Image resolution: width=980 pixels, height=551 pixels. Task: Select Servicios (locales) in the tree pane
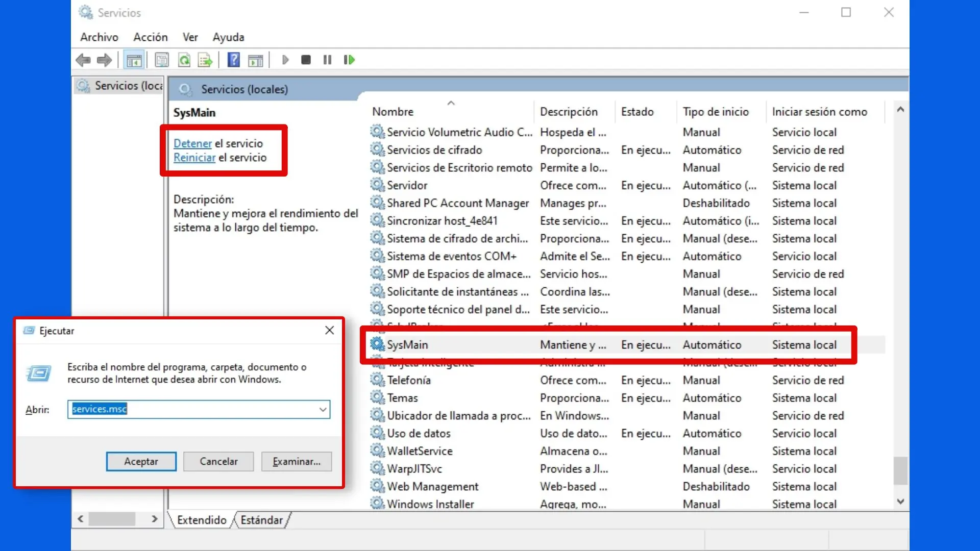[x=128, y=86]
